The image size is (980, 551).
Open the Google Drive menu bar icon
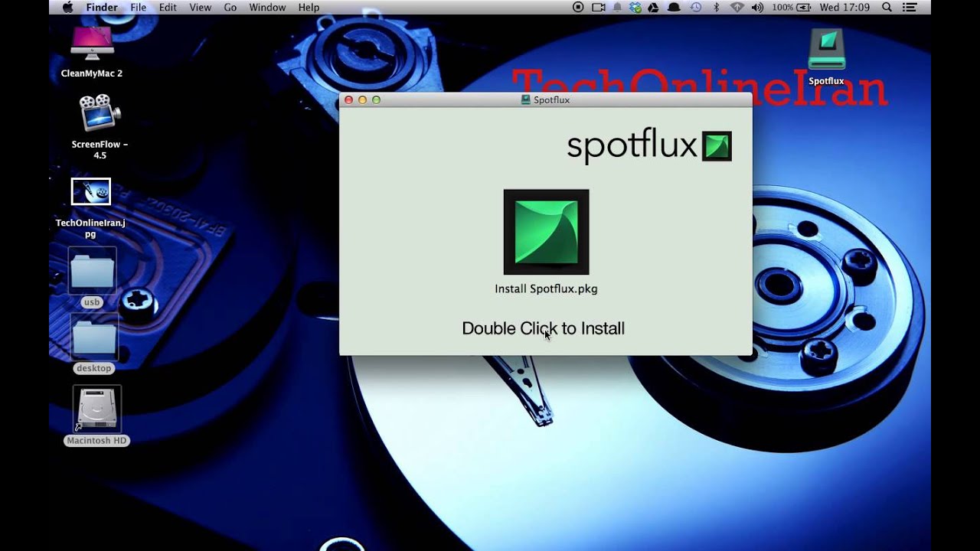pyautogui.click(x=653, y=7)
